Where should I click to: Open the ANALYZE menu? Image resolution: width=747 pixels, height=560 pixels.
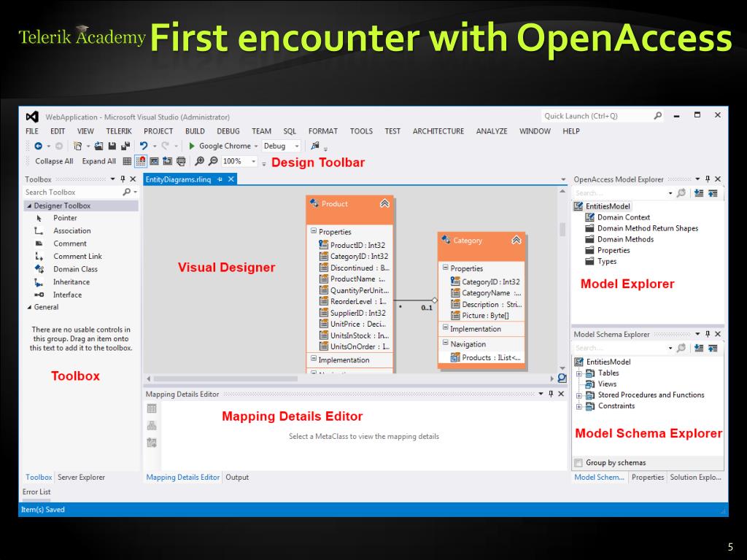click(492, 131)
